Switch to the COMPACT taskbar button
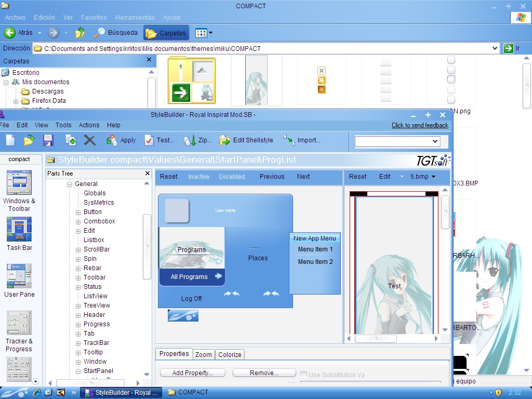This screenshot has height=399, width=532. pos(188,392)
